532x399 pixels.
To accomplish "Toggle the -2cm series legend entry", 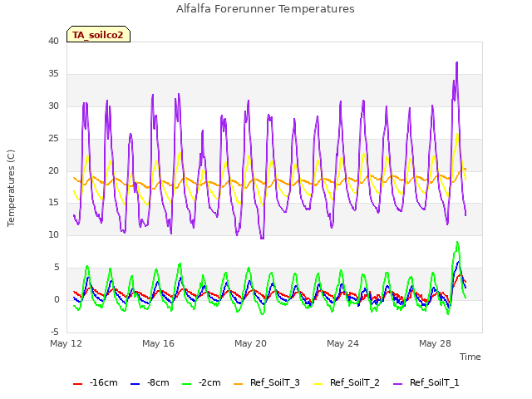I will coord(201,382).
